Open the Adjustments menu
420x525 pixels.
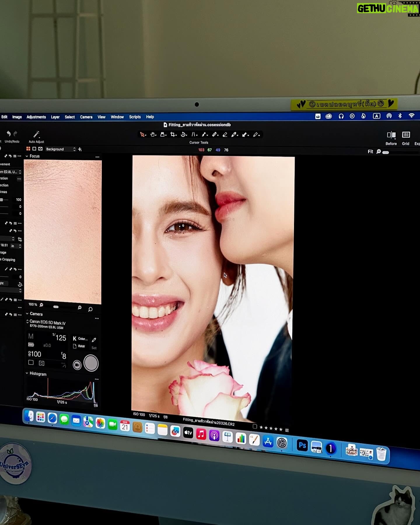click(x=36, y=117)
